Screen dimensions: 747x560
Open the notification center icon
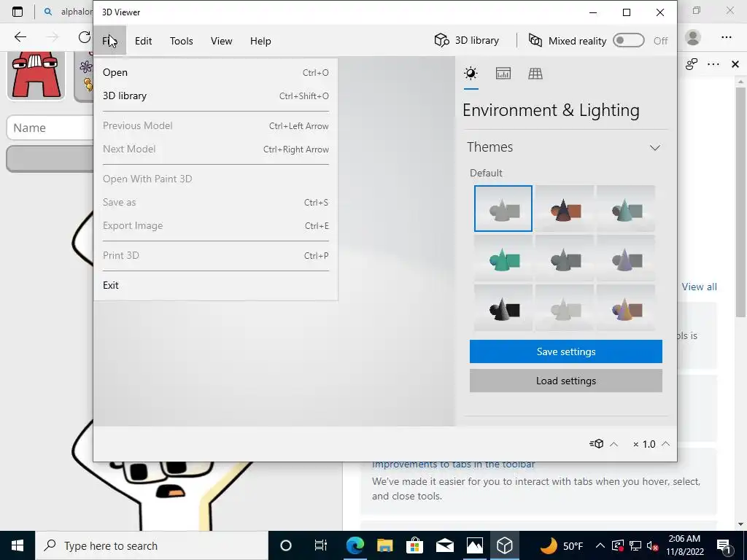tap(724, 545)
